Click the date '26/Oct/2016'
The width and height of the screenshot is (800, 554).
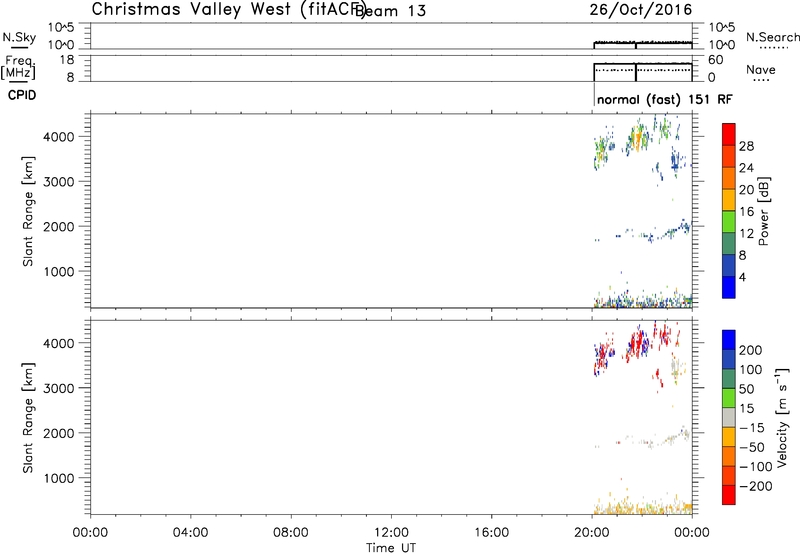point(641,10)
